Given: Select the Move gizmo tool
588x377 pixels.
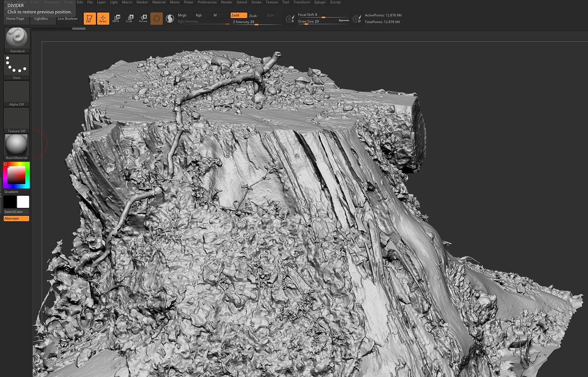Looking at the screenshot, I should (x=116, y=19).
